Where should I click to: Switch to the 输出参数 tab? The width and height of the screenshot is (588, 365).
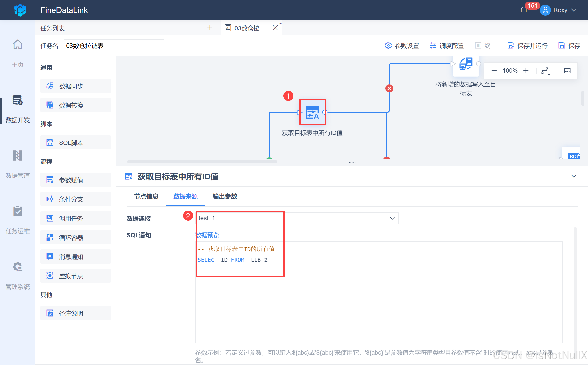pyautogui.click(x=225, y=196)
